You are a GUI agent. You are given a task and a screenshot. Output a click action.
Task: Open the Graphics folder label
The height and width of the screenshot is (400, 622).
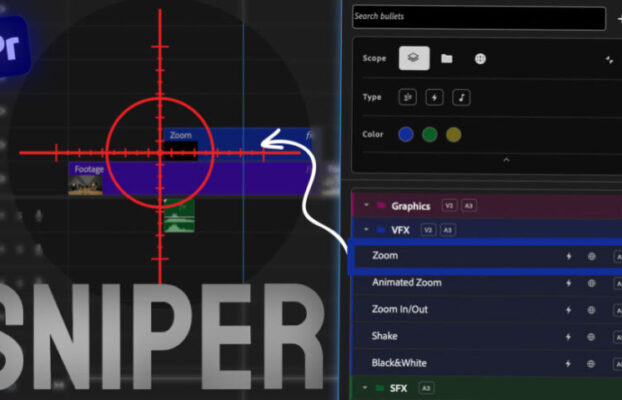[x=411, y=206]
